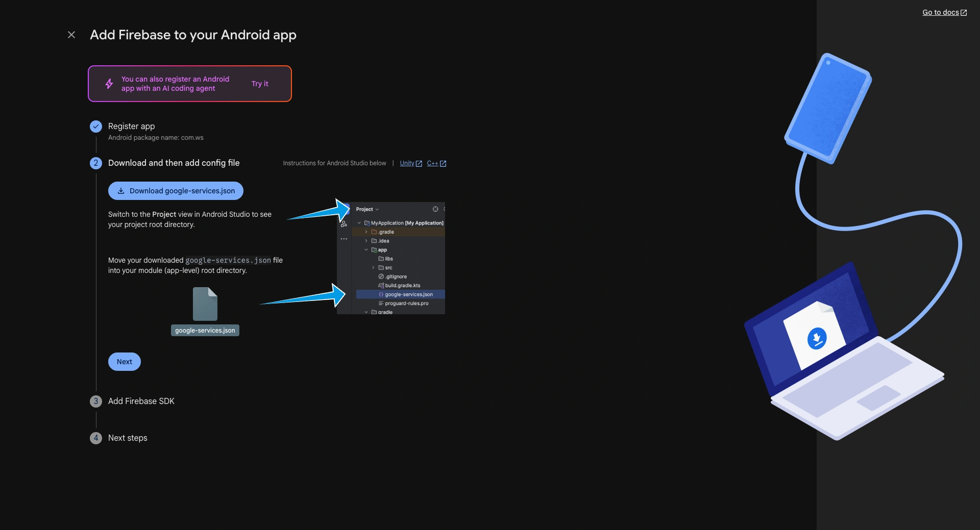980x530 pixels.
Task: Click 'Download and then add config file' heading
Action: (x=174, y=163)
